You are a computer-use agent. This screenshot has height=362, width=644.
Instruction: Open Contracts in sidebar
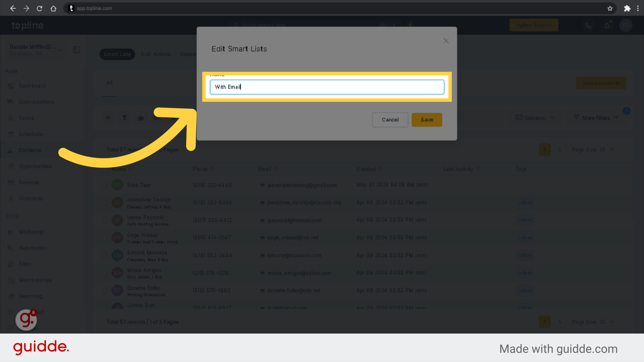point(31,198)
